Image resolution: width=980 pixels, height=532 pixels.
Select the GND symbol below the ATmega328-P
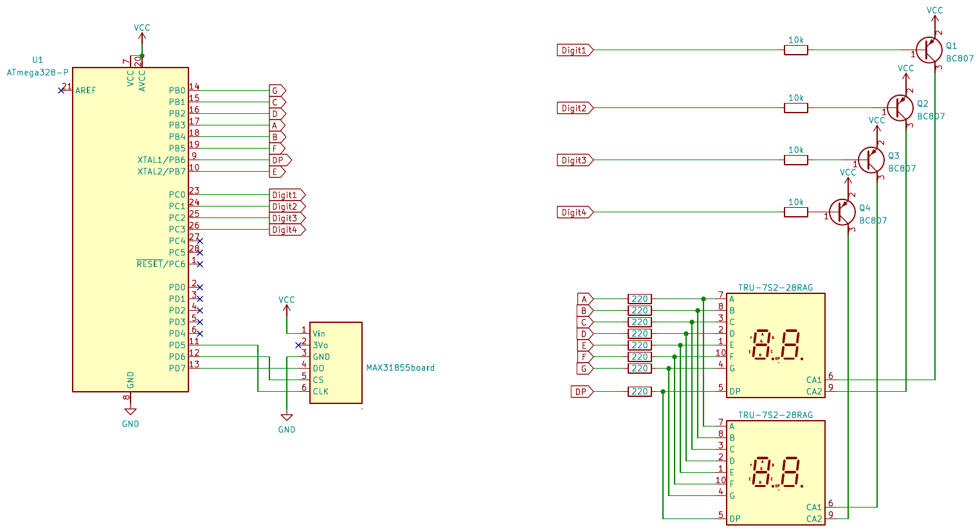(x=131, y=412)
